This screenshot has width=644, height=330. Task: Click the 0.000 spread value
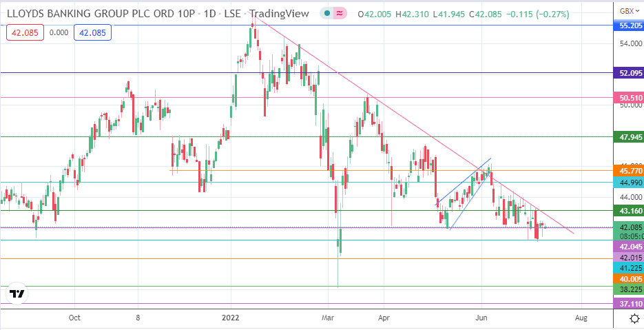(59, 33)
